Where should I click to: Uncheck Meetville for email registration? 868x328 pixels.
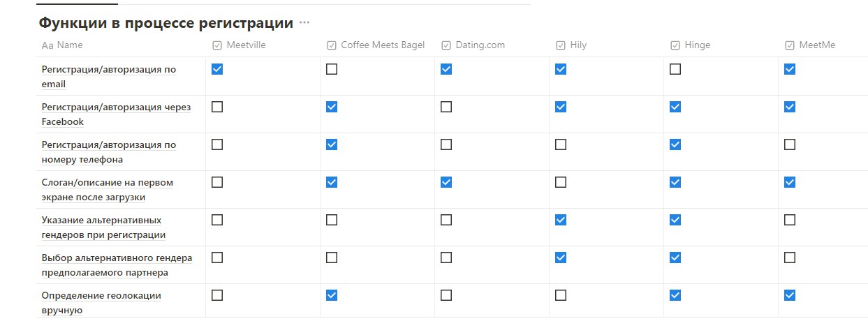[x=217, y=69]
